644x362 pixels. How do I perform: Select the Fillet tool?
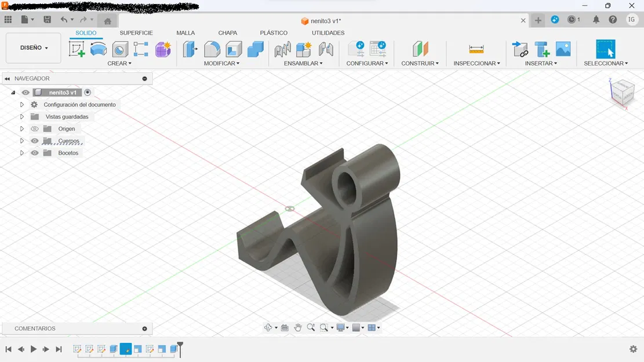(212, 49)
